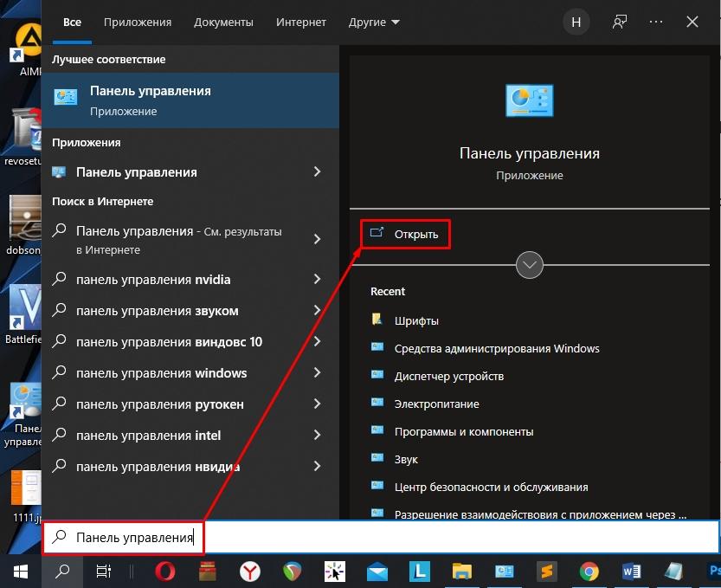This screenshot has width=721, height=588.
Task: Expand more actions with the circle chevron
Action: point(529,265)
